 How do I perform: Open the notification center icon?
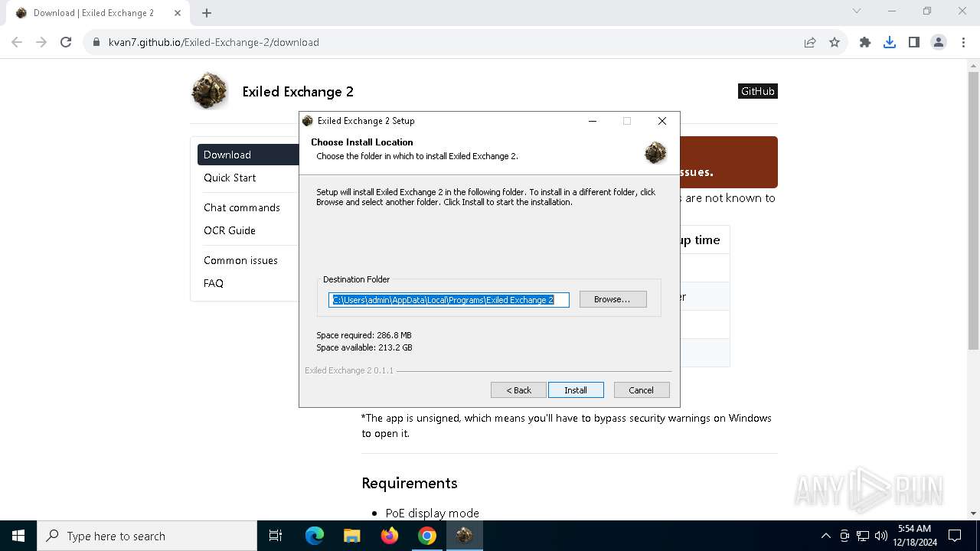[x=955, y=536]
